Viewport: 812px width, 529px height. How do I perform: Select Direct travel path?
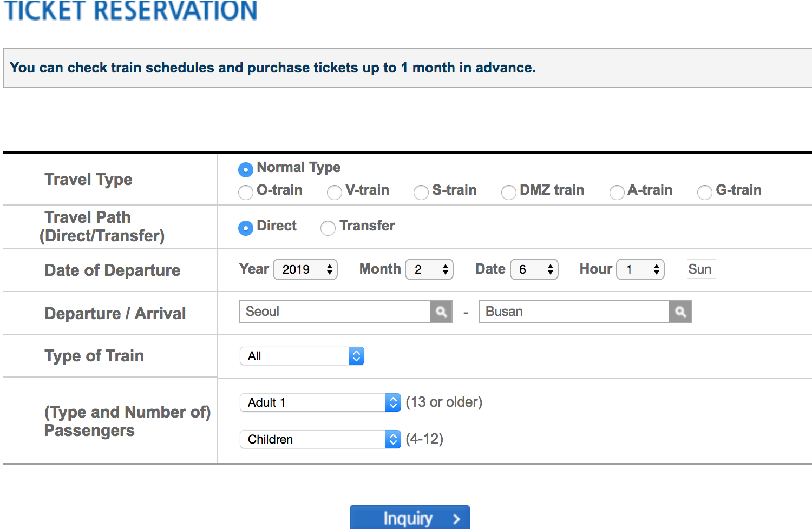coord(246,228)
